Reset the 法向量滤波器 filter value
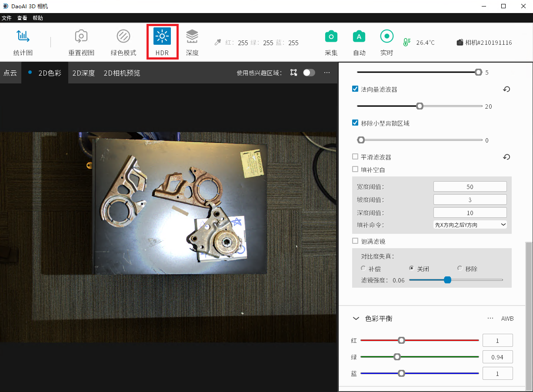Screen dimensions: 533x392 pos(506,89)
